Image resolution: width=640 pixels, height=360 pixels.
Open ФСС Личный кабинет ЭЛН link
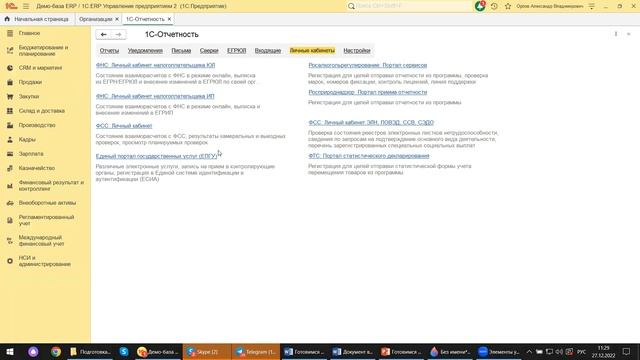tap(371, 122)
